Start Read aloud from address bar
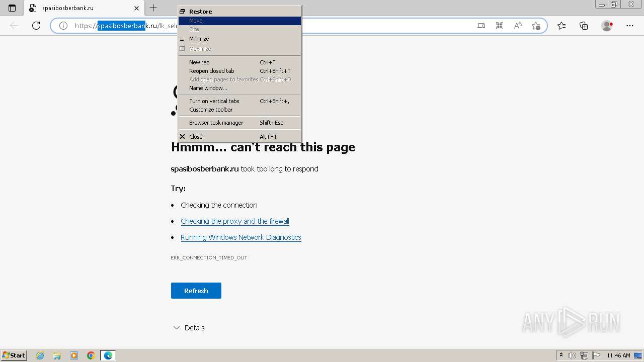 tap(518, 26)
